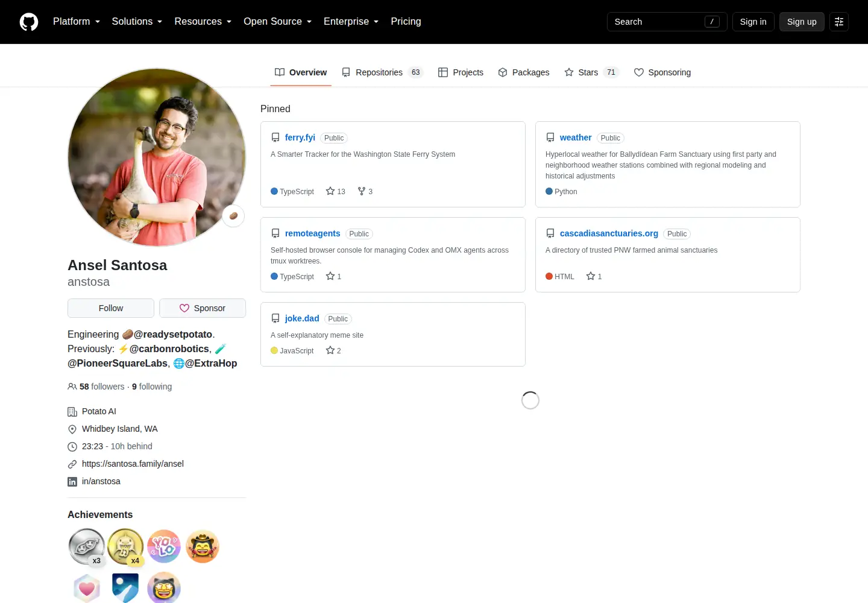This screenshot has height=603, width=868.
Task: Expand the Open Source dropdown menu
Action: coord(278,22)
